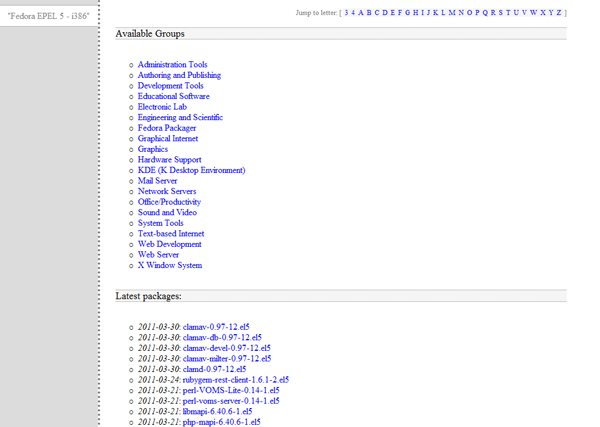Open KDE (K Desktop Environment) group
The image size is (600, 427).
tap(192, 170)
